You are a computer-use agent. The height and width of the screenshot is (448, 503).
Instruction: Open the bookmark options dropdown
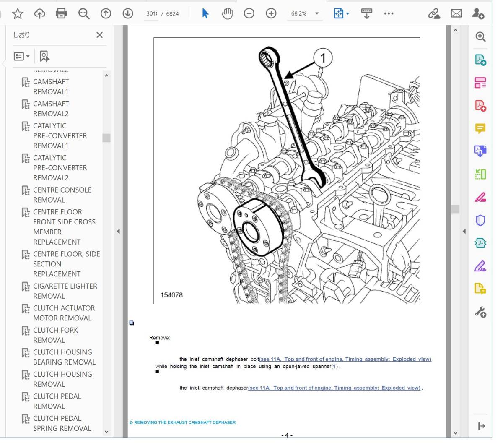[21, 56]
